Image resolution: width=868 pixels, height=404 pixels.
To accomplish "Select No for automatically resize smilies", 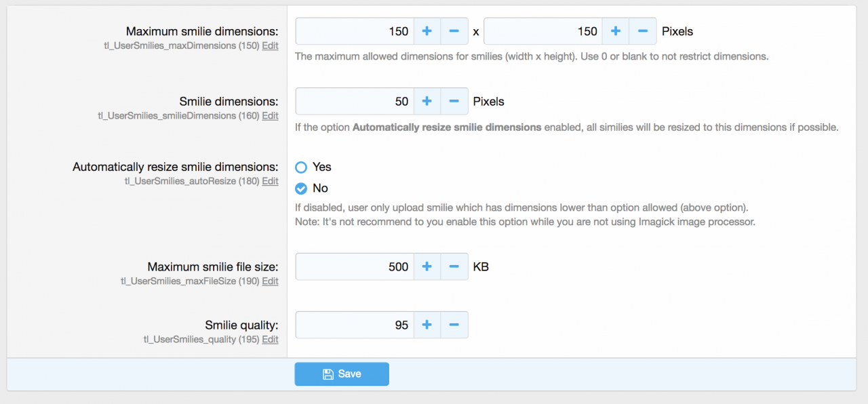I will [302, 188].
